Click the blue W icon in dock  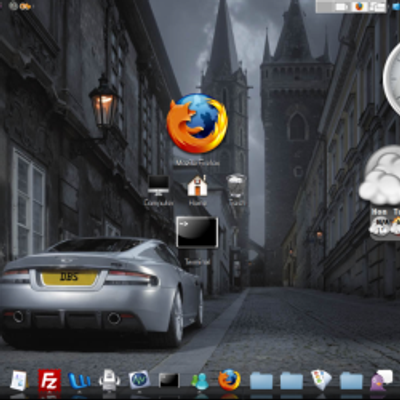click(x=79, y=380)
